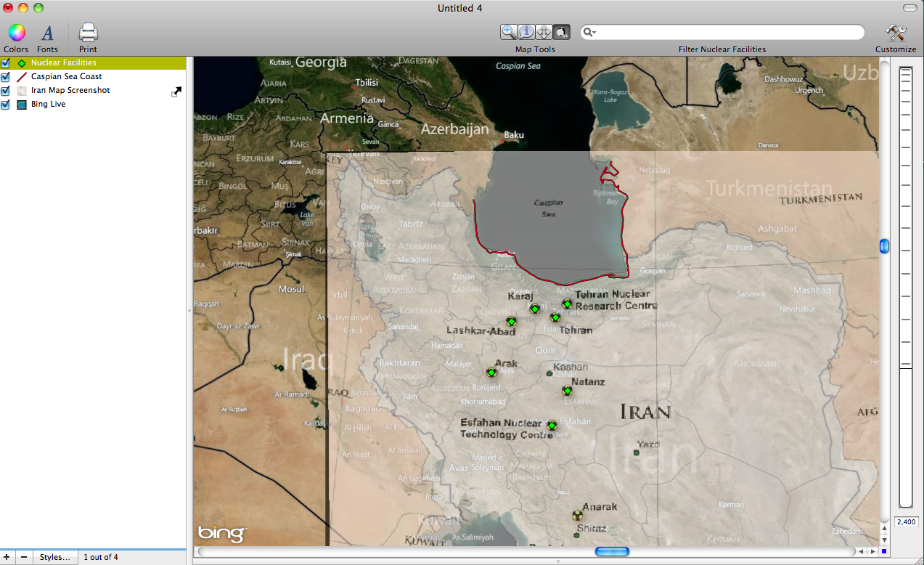Toggle the Caspian Sea Coast layer checkbox
The height and width of the screenshot is (565, 924).
[x=6, y=77]
